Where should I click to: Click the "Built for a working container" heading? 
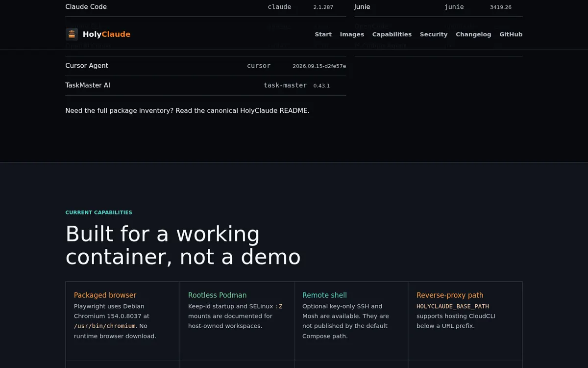[183, 245]
